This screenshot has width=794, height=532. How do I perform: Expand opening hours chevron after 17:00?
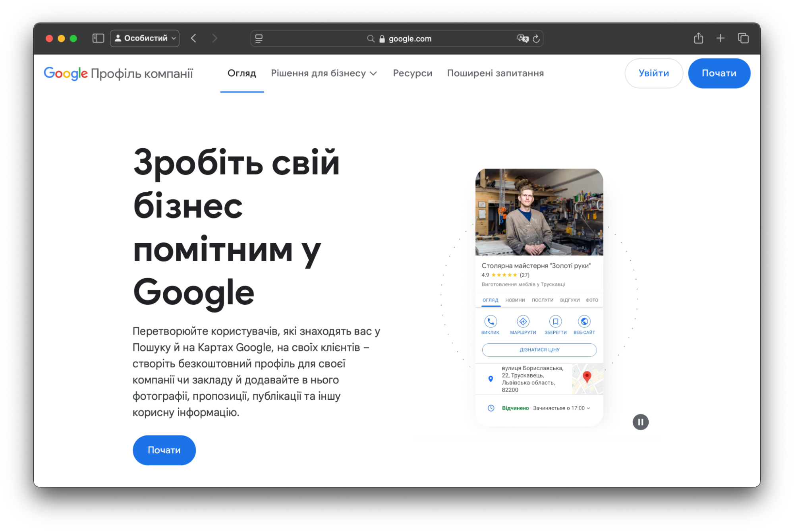(588, 408)
